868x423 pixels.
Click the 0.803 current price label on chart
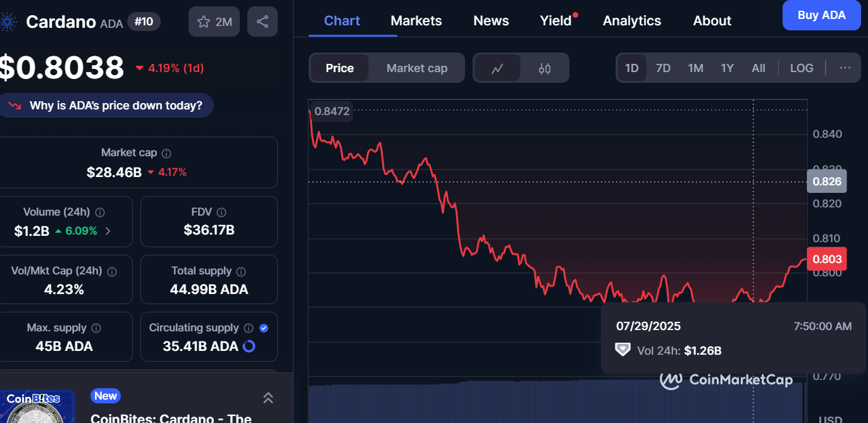click(x=827, y=259)
